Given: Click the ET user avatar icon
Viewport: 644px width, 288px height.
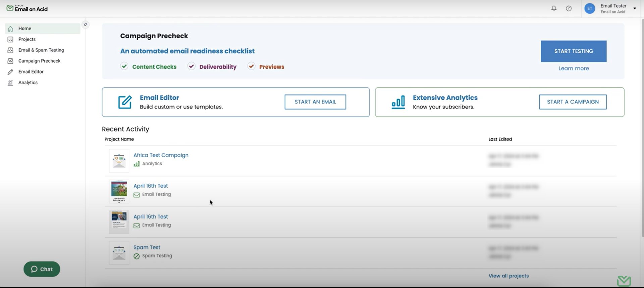Looking at the screenshot, I should coord(590,8).
